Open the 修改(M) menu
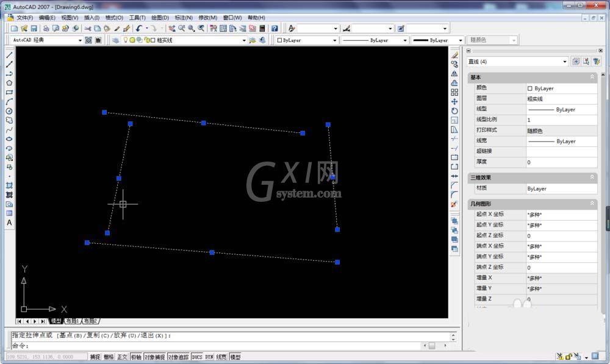 tap(208, 18)
